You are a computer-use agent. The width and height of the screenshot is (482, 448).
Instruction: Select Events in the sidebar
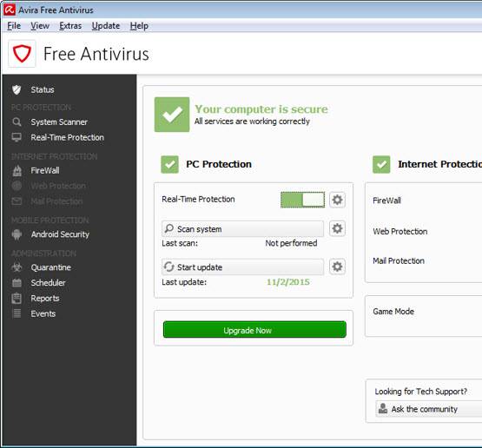point(43,313)
